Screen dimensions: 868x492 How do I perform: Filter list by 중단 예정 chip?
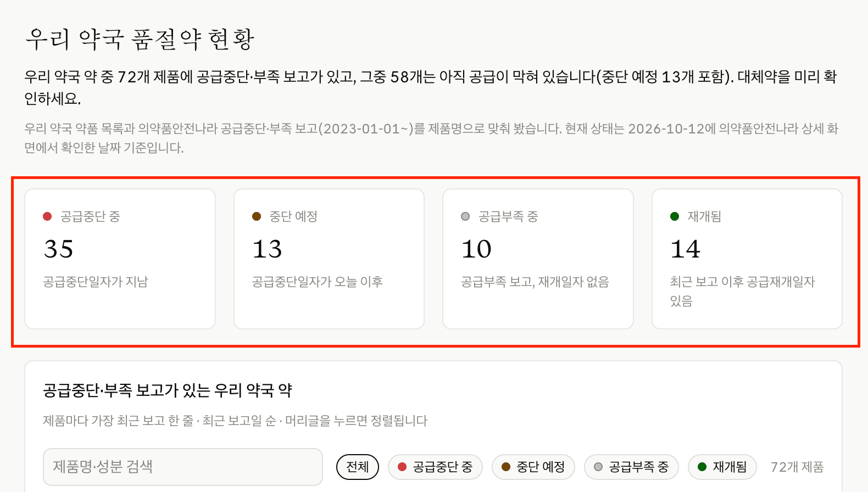533,467
